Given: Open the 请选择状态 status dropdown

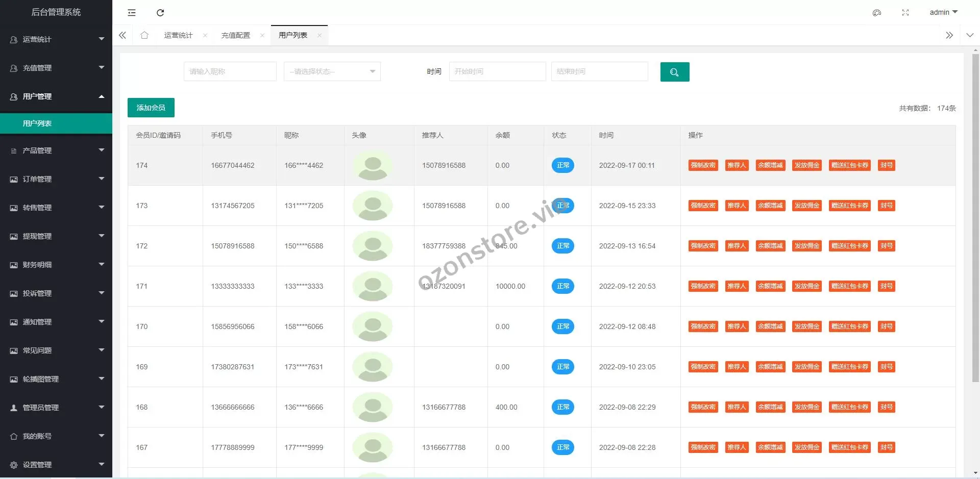Looking at the screenshot, I should coord(332,71).
